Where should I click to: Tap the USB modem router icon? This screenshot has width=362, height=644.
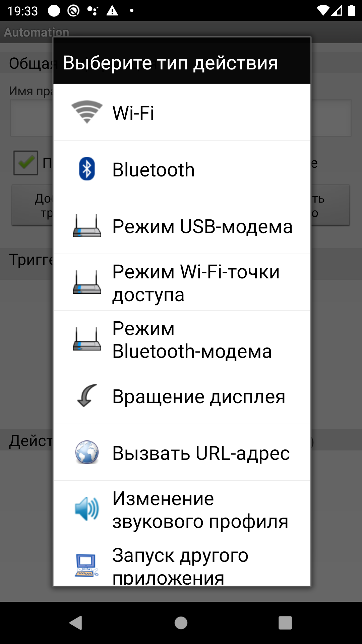87,226
